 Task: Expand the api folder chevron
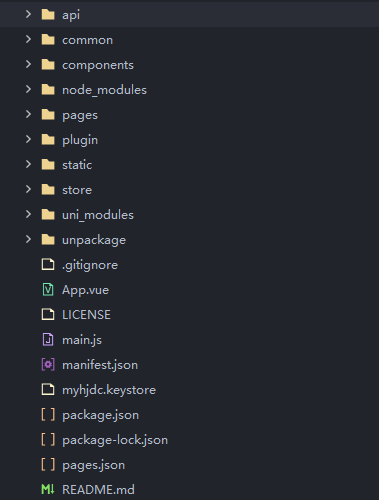coord(28,14)
